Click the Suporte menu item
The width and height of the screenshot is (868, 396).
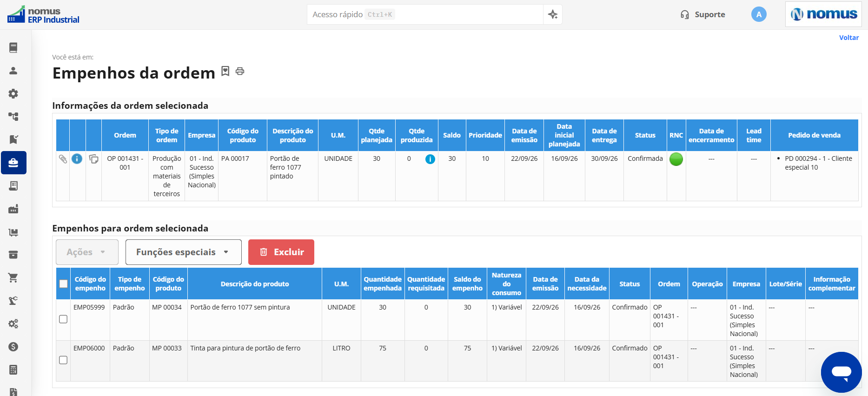703,14
